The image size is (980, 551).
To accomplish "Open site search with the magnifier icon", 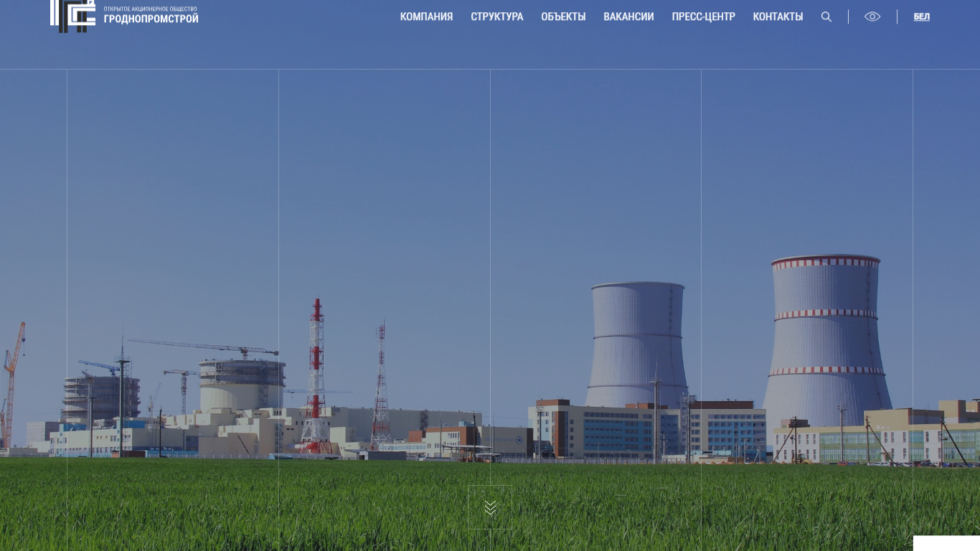I will (826, 17).
